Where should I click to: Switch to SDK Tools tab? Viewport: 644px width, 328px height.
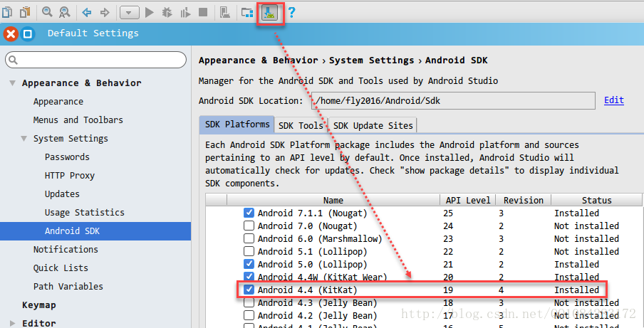click(x=301, y=125)
